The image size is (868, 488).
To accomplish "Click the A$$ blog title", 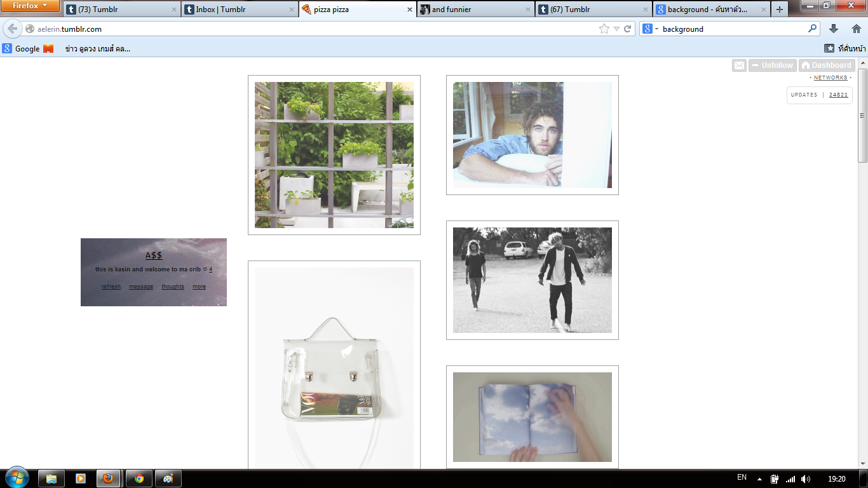I will click(154, 255).
